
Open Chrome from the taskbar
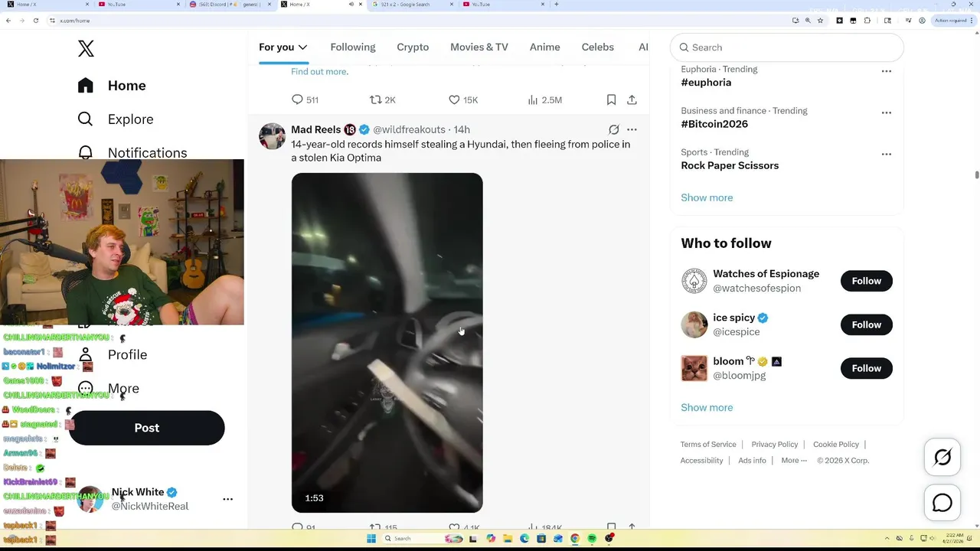click(575, 539)
